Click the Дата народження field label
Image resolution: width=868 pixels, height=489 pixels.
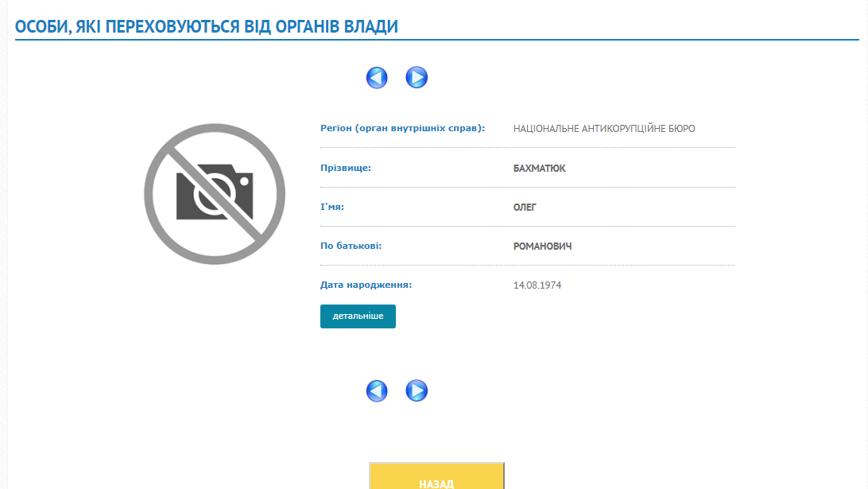(366, 285)
